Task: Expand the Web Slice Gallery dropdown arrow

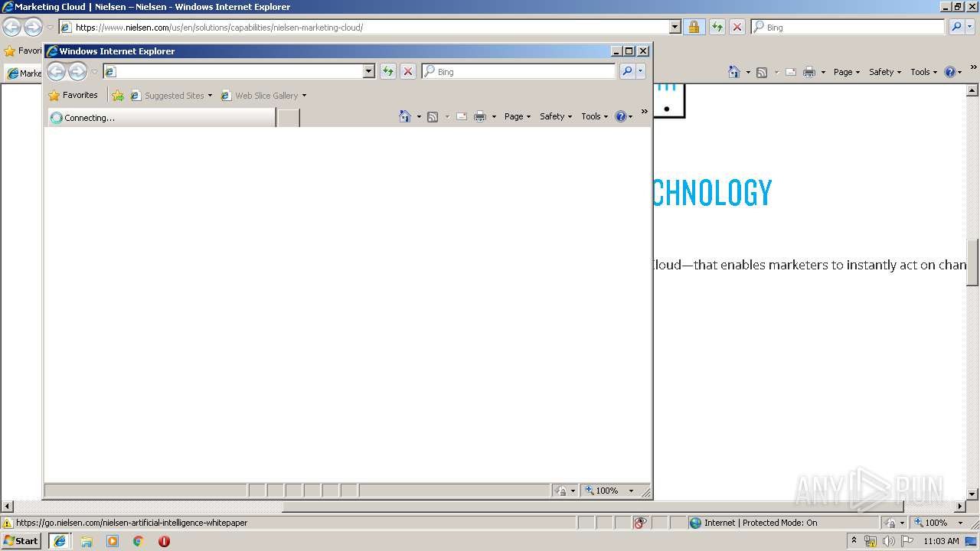Action: (304, 96)
